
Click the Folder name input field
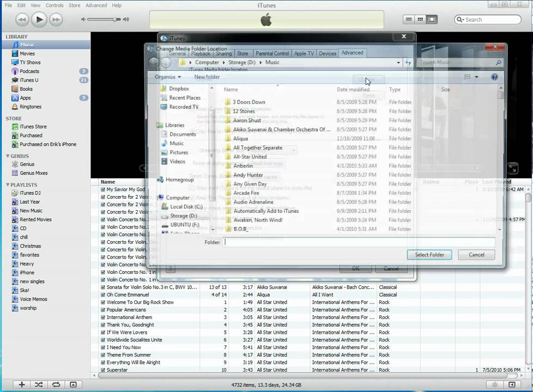pyautogui.click(x=359, y=242)
